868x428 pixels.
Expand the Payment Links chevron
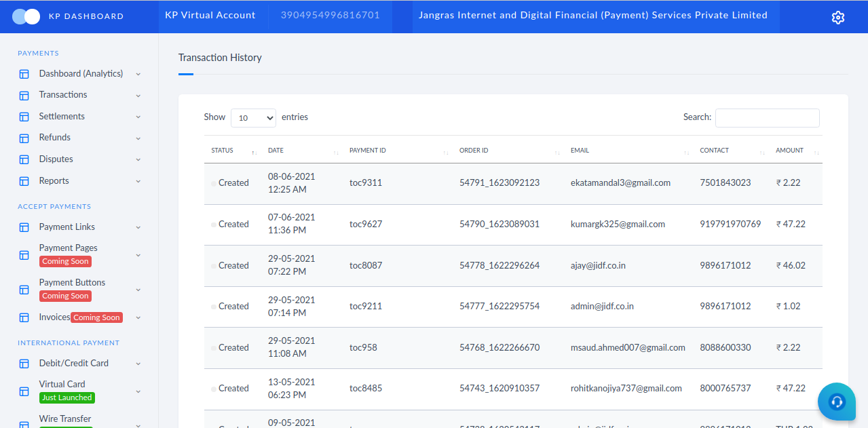pyautogui.click(x=138, y=227)
